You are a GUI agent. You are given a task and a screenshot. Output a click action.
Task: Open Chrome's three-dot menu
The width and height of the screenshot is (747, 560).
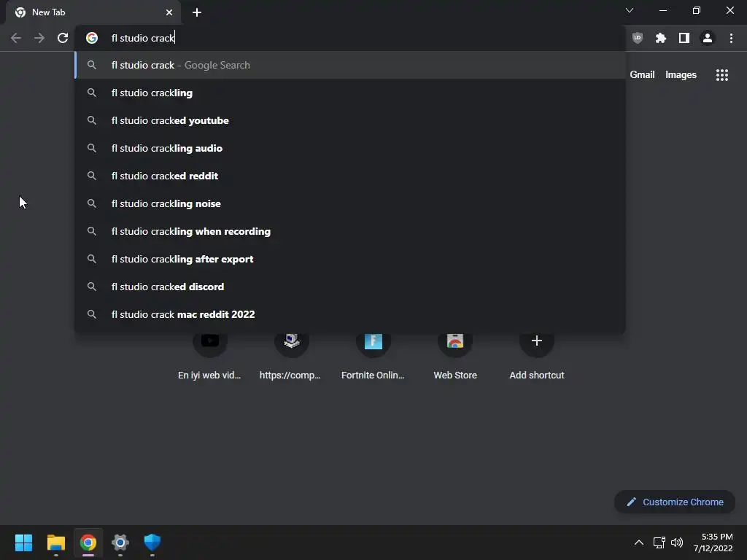coord(731,38)
